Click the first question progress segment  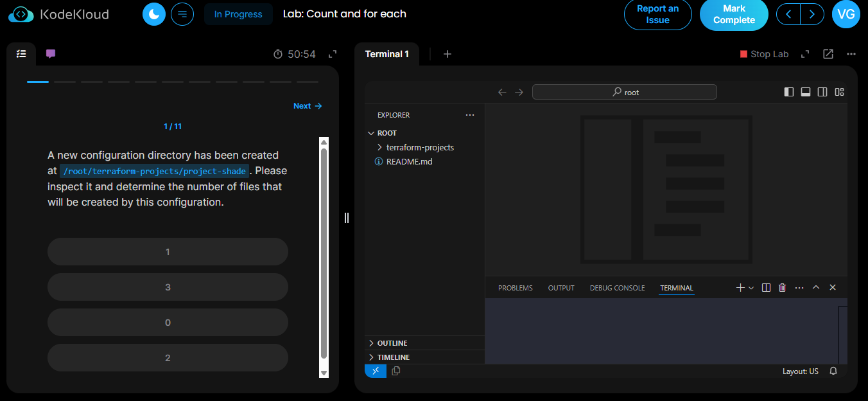pyautogui.click(x=38, y=82)
